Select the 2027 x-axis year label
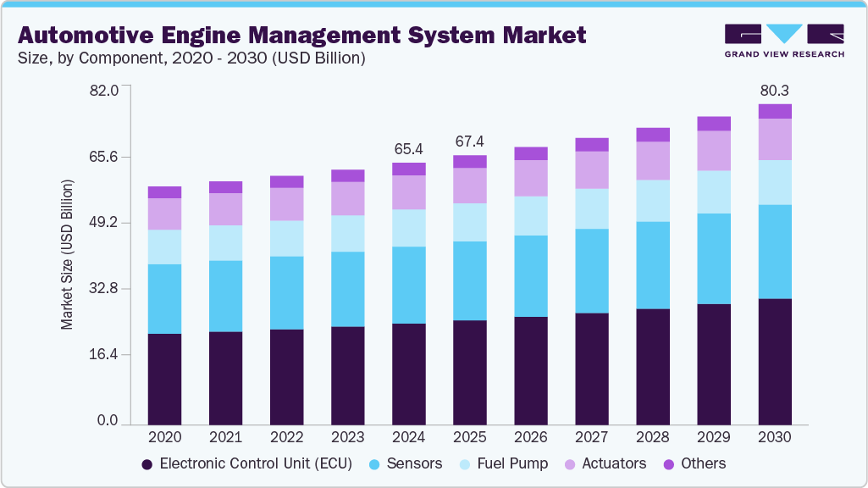868x488 pixels. [x=592, y=437]
